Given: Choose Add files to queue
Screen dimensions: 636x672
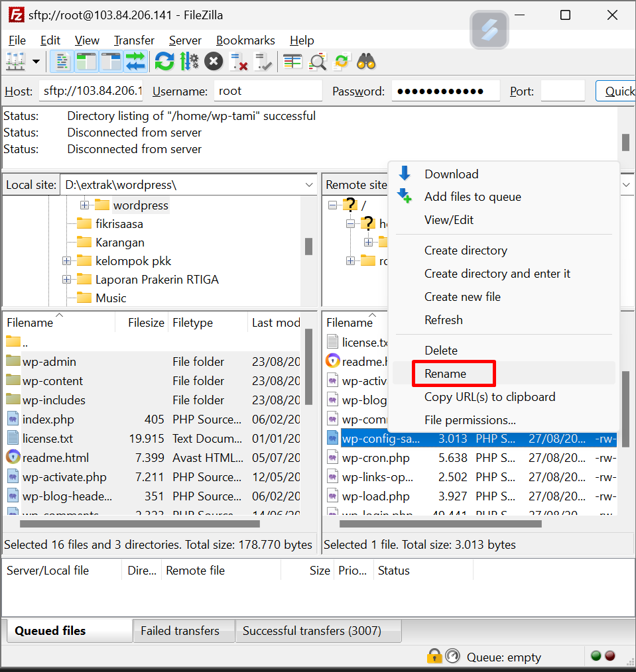Looking at the screenshot, I should [473, 197].
